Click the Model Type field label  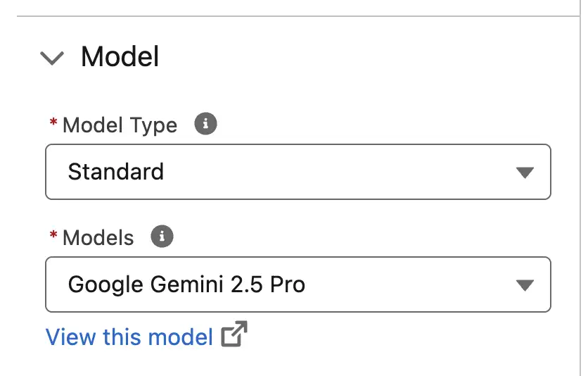point(120,125)
